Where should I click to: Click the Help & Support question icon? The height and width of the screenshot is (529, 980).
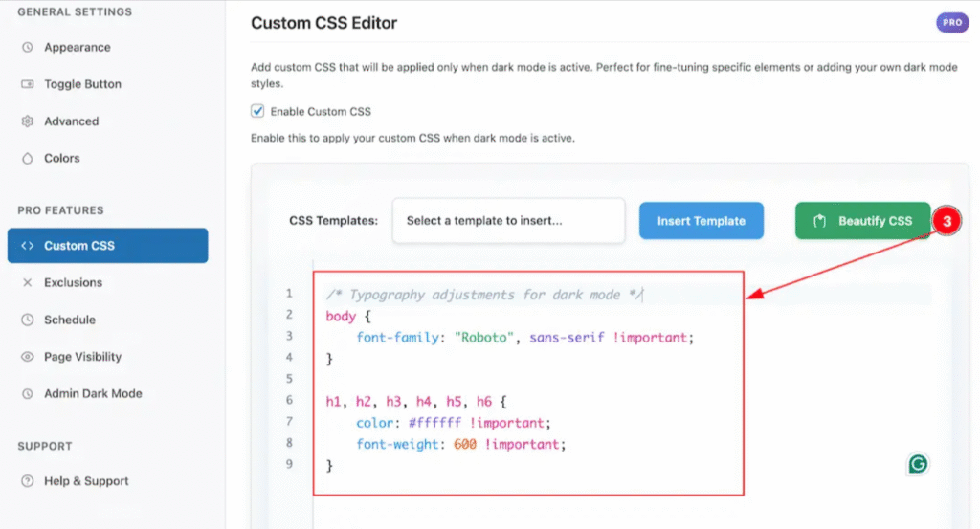pos(28,481)
